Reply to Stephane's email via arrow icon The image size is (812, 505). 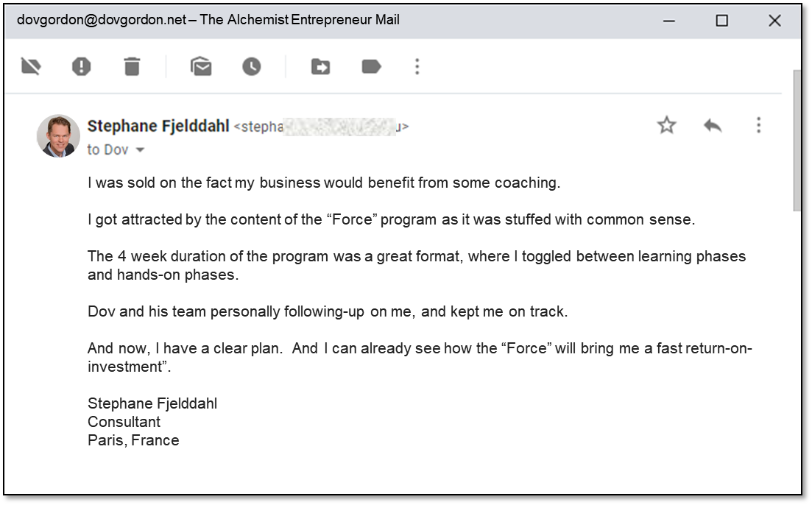point(712,125)
